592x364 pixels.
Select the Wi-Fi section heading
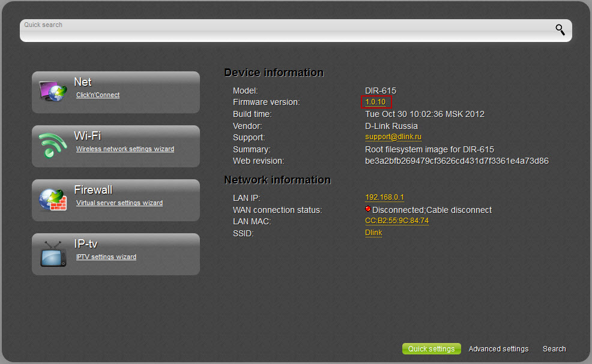pos(87,136)
